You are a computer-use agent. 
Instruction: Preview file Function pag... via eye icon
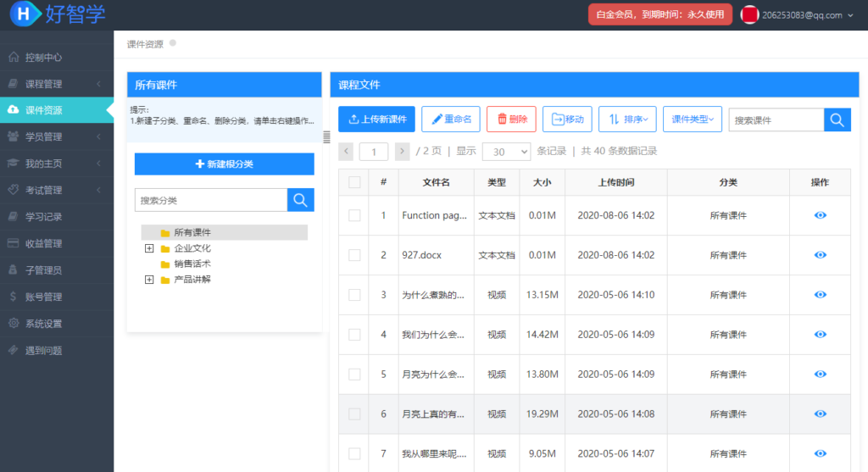[x=821, y=215]
